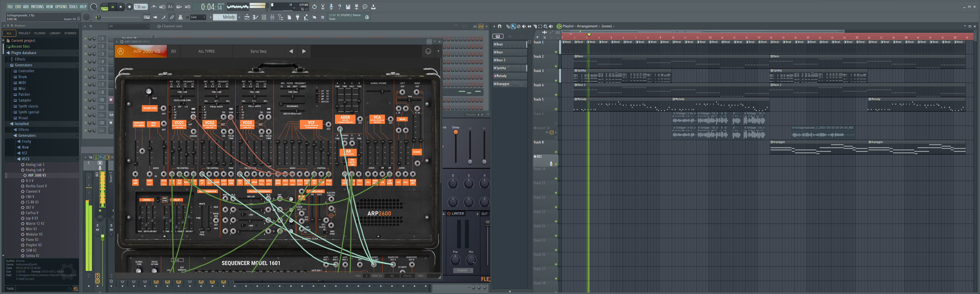Collapse the Installed folder

coord(22,124)
